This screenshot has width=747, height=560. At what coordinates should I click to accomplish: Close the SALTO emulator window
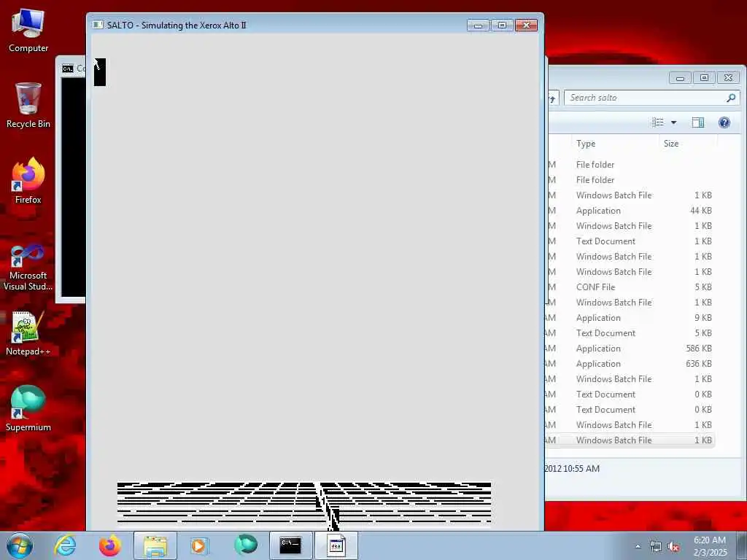point(527,26)
